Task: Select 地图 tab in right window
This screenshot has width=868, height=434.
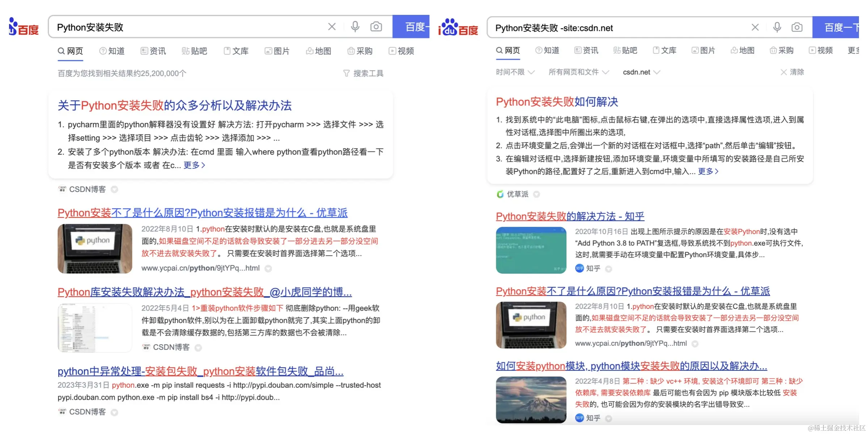Action: point(743,50)
